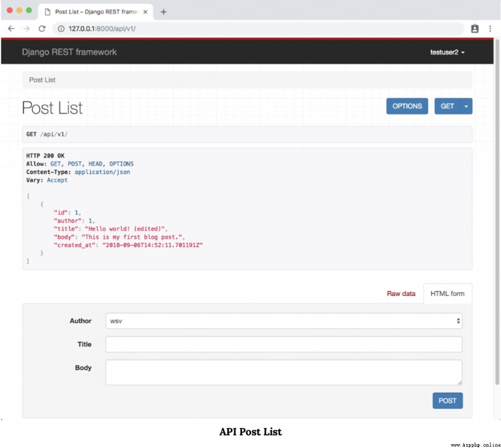This screenshot has height=448, width=501.
Task: Close the Post List browser tab
Action: point(145,12)
